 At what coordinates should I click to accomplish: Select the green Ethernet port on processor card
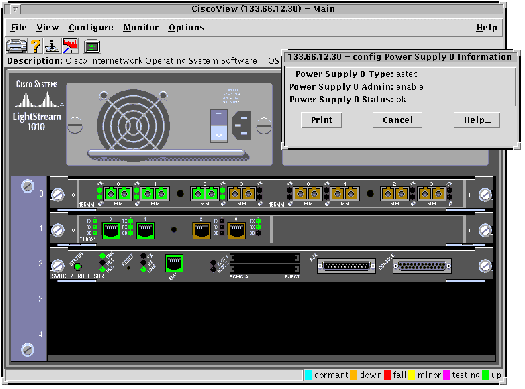pos(174,263)
